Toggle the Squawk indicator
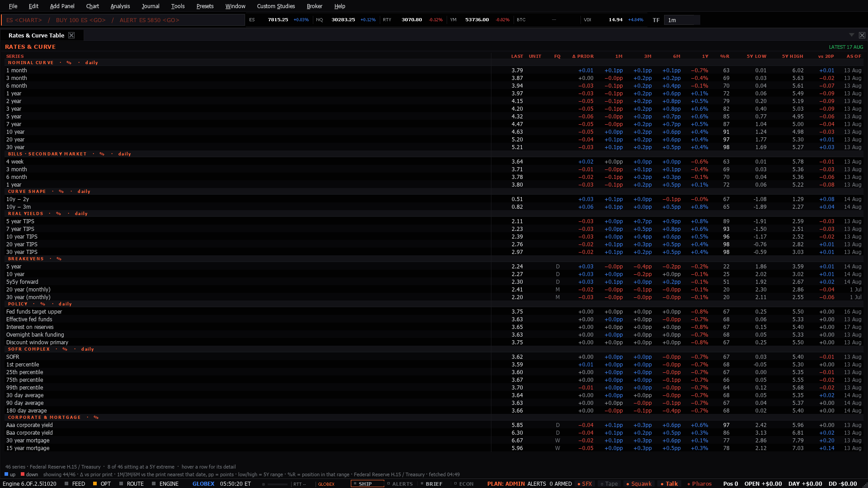The height and width of the screenshot is (488, 868). click(x=638, y=483)
